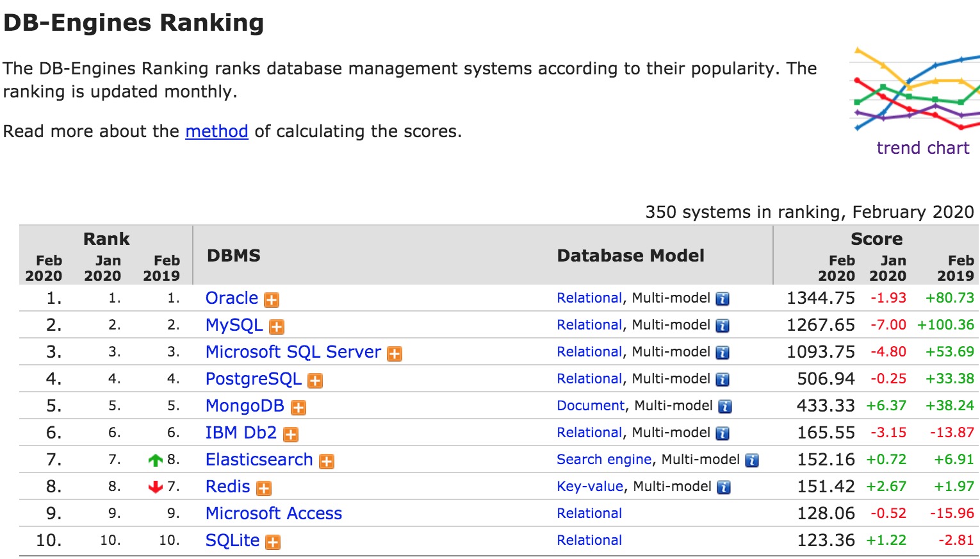Open the Microsoft Access DBMS page
The width and height of the screenshot is (980, 559).
274,513
